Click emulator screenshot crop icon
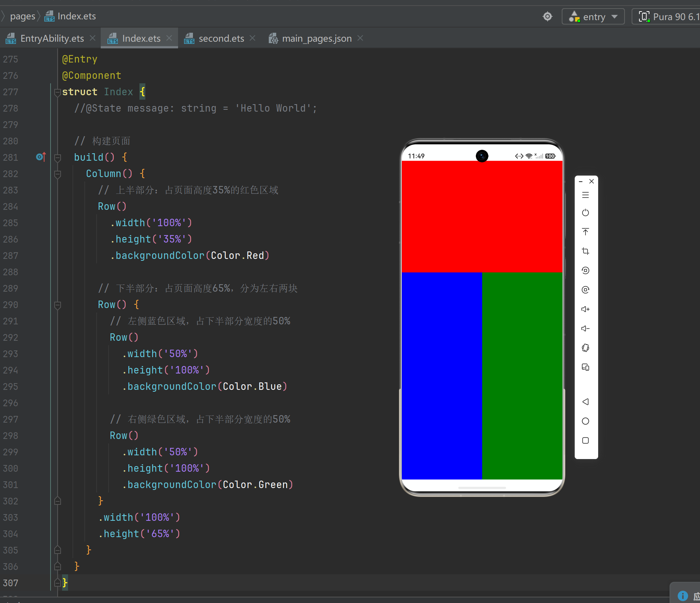This screenshot has width=700, height=603. tap(586, 251)
